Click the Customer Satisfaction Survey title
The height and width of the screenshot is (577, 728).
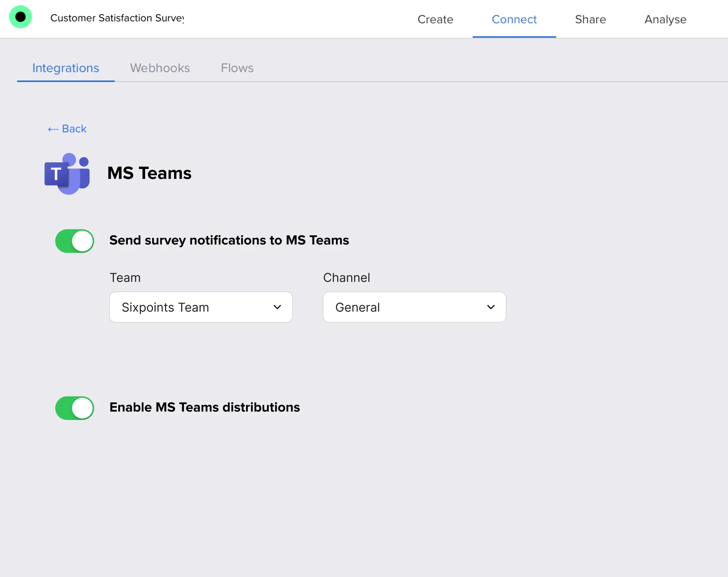(x=117, y=18)
